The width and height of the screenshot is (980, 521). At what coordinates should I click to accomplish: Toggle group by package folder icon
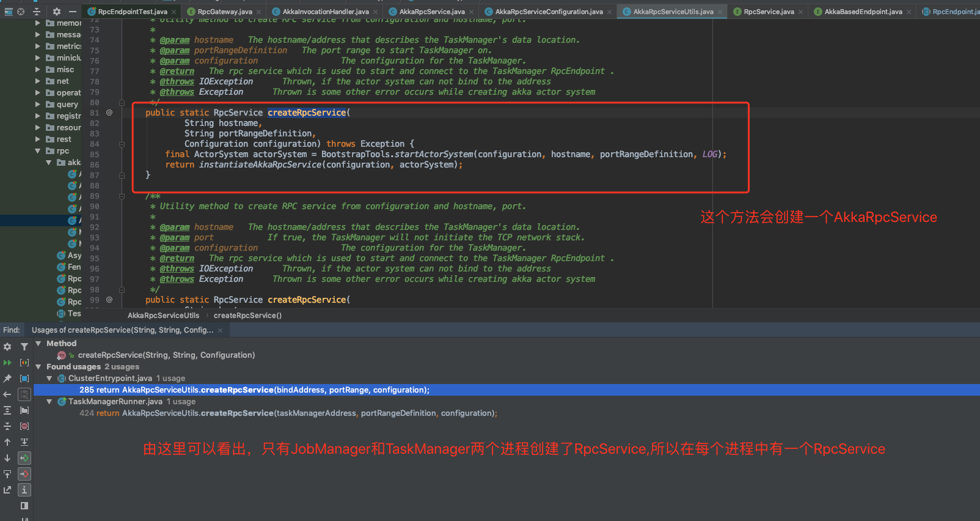pyautogui.click(x=24, y=410)
